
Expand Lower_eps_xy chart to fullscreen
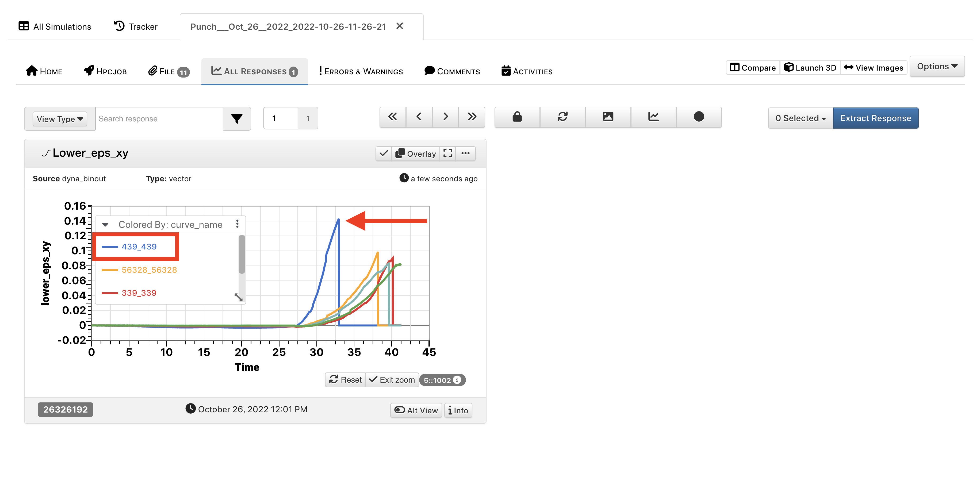click(447, 153)
